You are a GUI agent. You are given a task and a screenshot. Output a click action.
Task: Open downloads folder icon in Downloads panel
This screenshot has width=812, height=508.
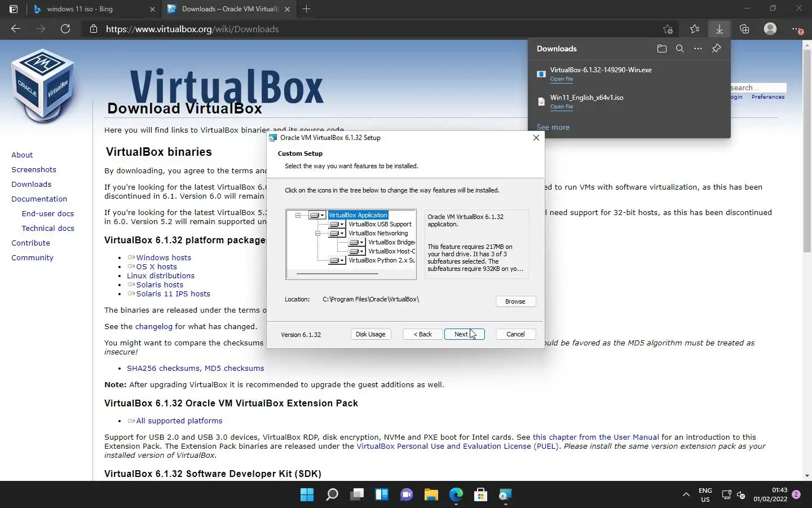pyautogui.click(x=662, y=49)
